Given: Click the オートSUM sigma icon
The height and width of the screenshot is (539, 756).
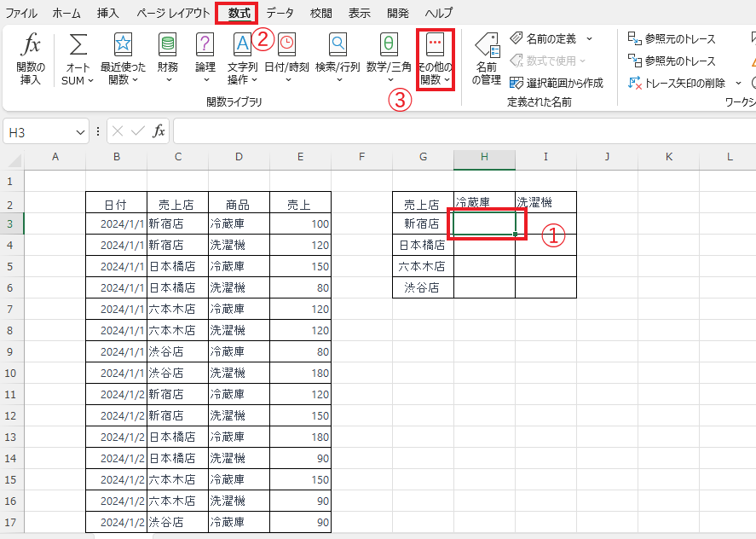Looking at the screenshot, I should [x=78, y=44].
